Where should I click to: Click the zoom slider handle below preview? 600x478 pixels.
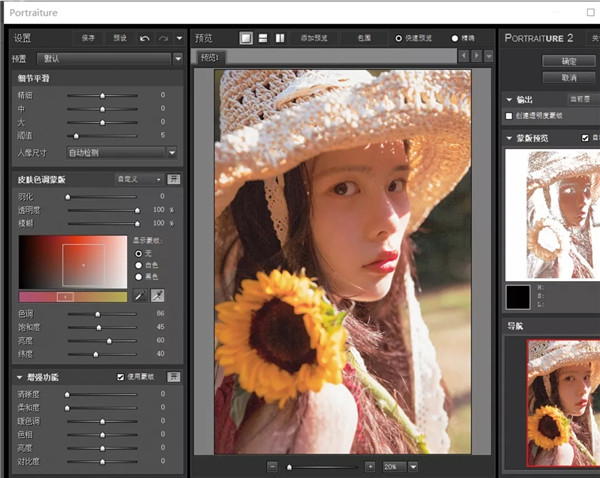pos(289,467)
